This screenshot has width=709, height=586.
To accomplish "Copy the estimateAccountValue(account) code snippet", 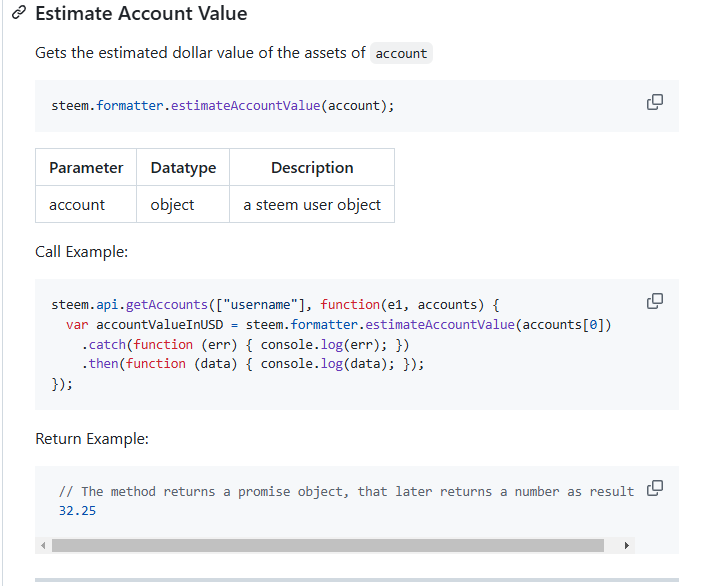I will tap(654, 102).
